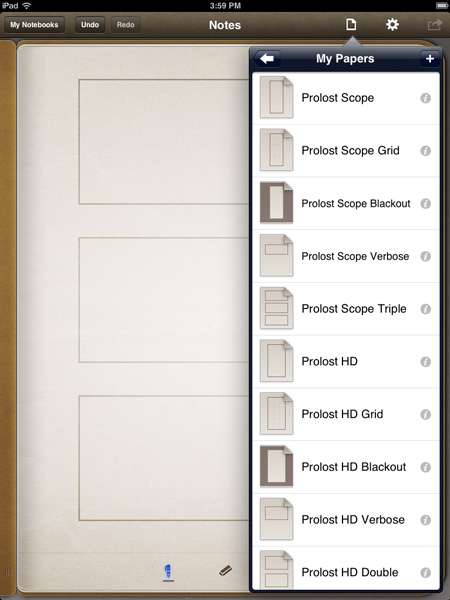Click the Undo button
The image size is (450, 600).
[x=90, y=25]
